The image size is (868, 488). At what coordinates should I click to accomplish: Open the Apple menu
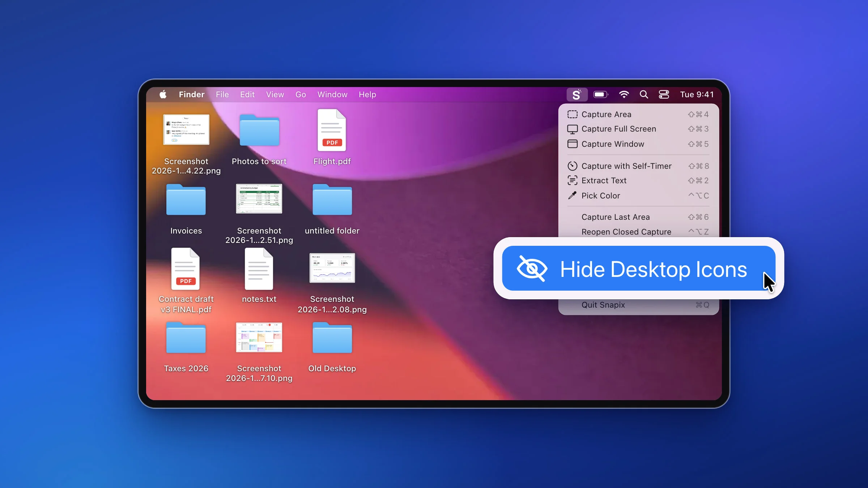[x=163, y=95]
